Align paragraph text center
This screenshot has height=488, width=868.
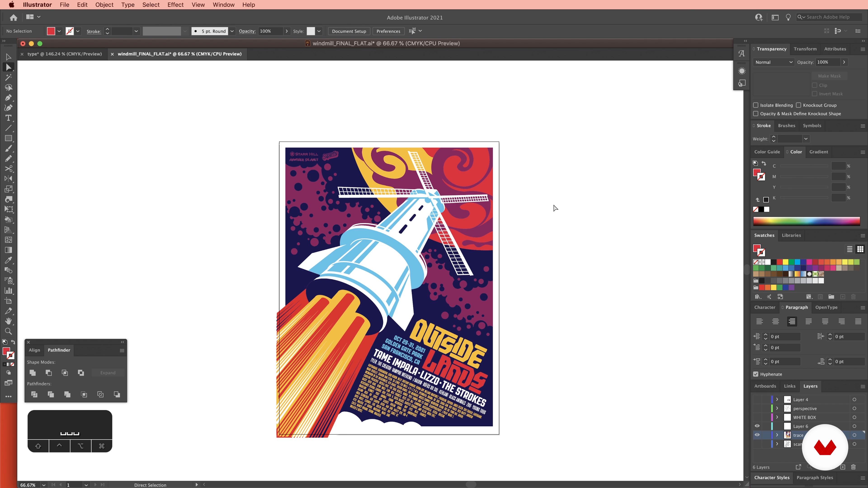(776, 322)
